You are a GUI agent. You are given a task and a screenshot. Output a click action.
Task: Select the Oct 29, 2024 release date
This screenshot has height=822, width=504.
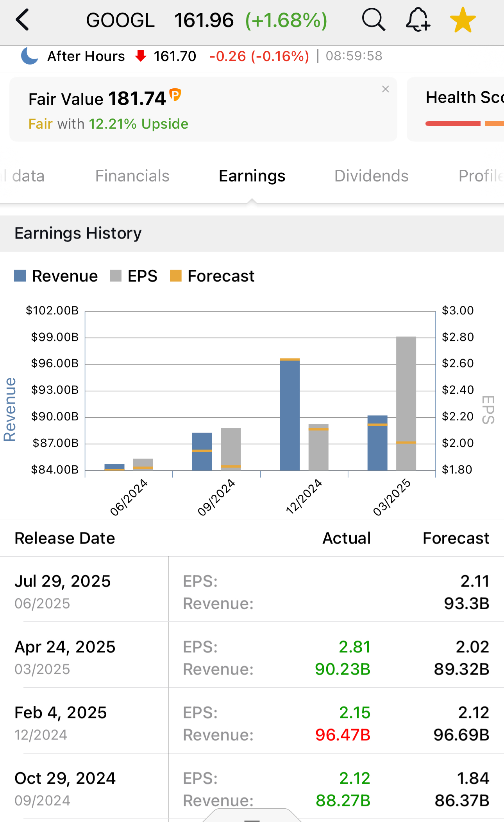coord(65,778)
